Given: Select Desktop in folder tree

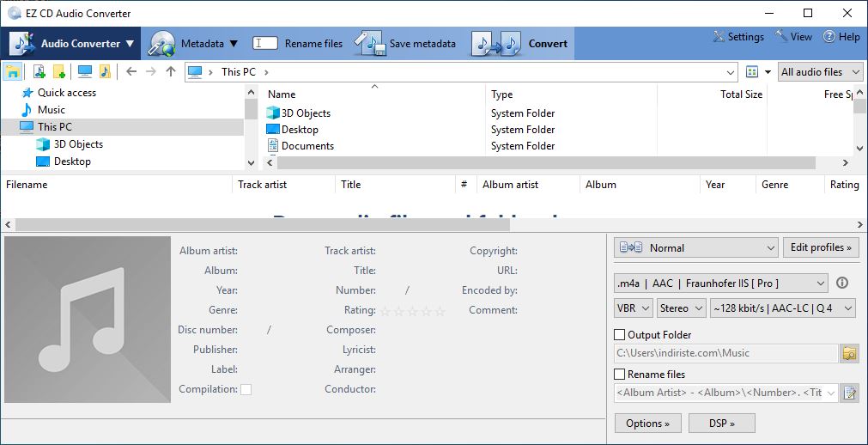Looking at the screenshot, I should pyautogui.click(x=72, y=162).
